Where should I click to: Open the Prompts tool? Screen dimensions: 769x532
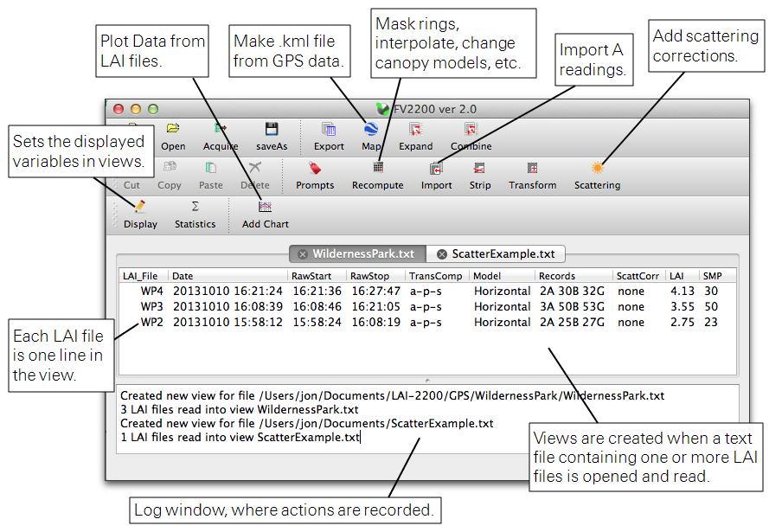tap(315, 173)
